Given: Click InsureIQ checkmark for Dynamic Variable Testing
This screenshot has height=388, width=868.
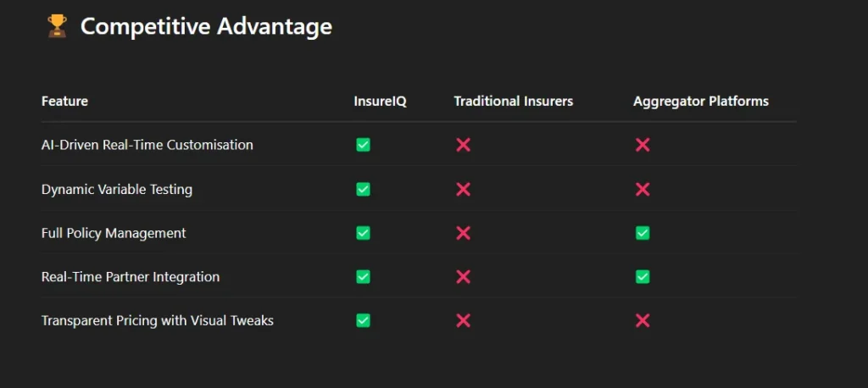Looking at the screenshot, I should coord(363,189).
